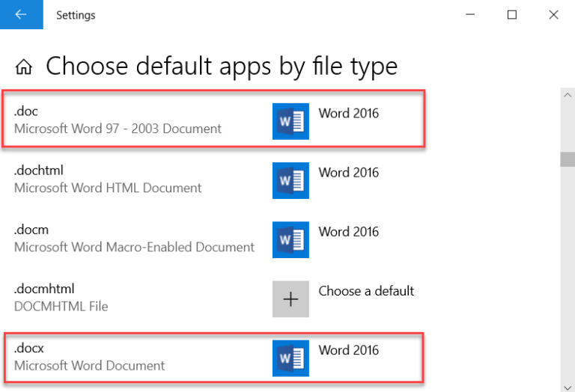This screenshot has width=575, height=392.
Task: Select the .docmhtml file extension label
Action: pos(44,289)
